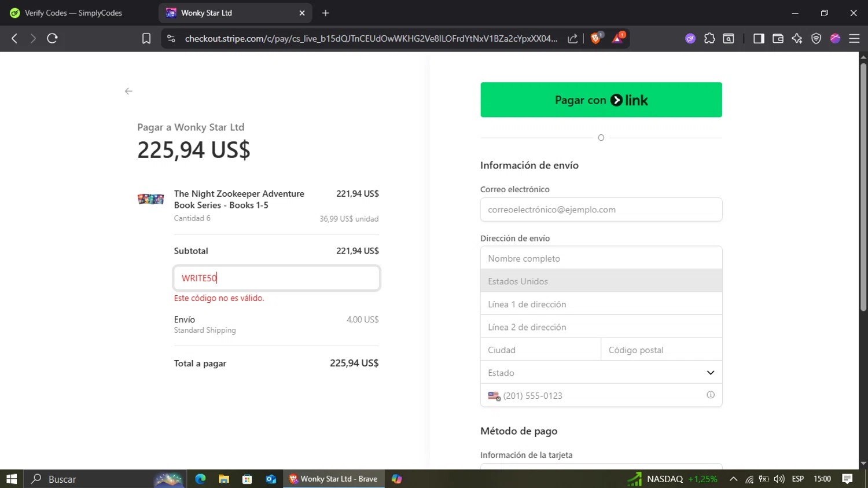
Task: Open the phone country flag selector
Action: click(x=494, y=396)
